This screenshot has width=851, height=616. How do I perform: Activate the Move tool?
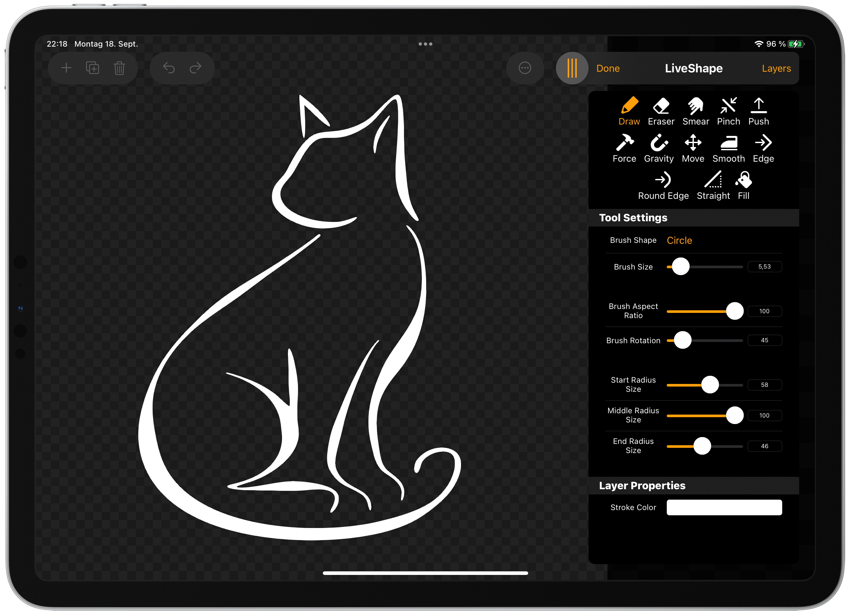[693, 148]
